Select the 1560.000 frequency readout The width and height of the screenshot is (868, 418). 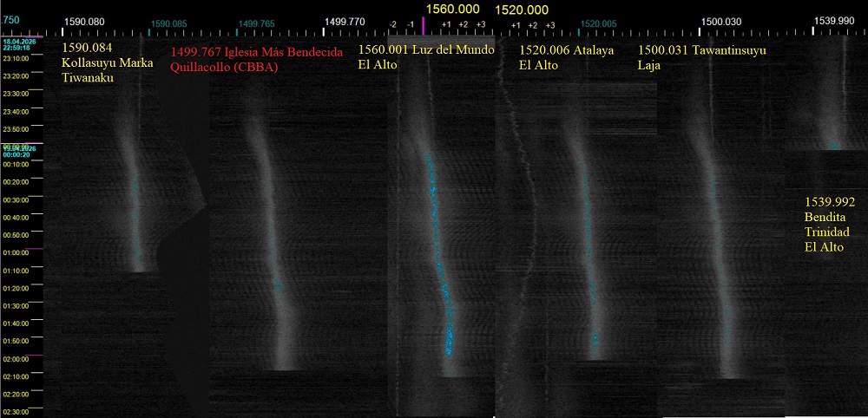click(x=450, y=8)
